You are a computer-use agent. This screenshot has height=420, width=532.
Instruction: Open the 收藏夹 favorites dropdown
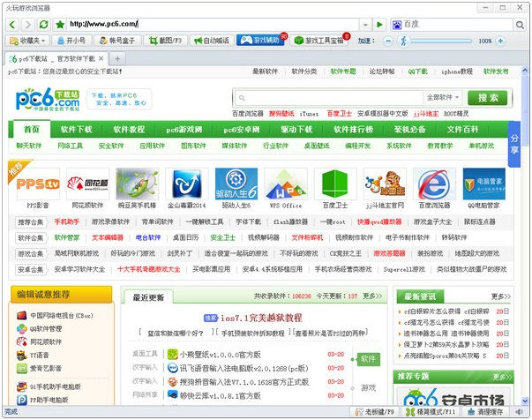point(28,41)
